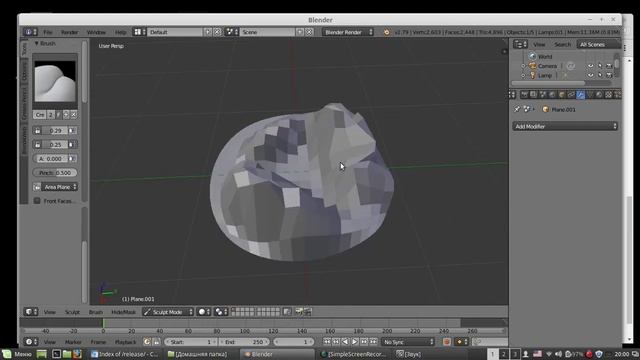Open the No Sync dropdown
640x360 pixels.
(x=408, y=342)
